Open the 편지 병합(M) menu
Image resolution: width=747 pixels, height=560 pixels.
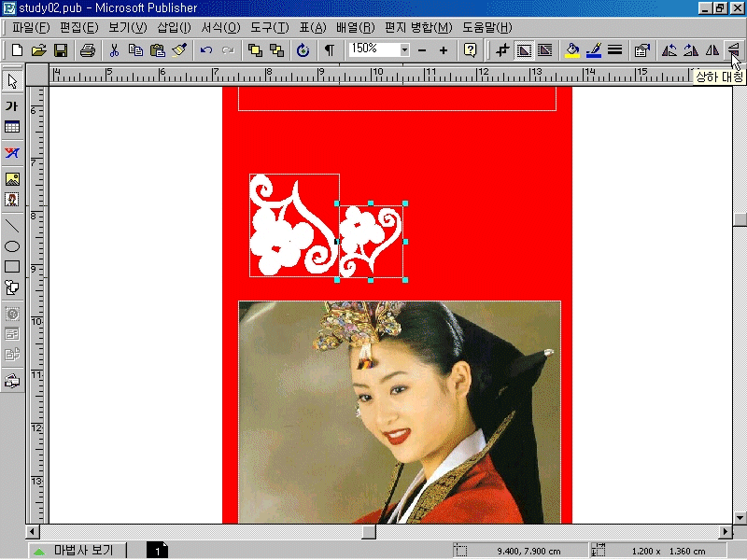pyautogui.click(x=418, y=28)
